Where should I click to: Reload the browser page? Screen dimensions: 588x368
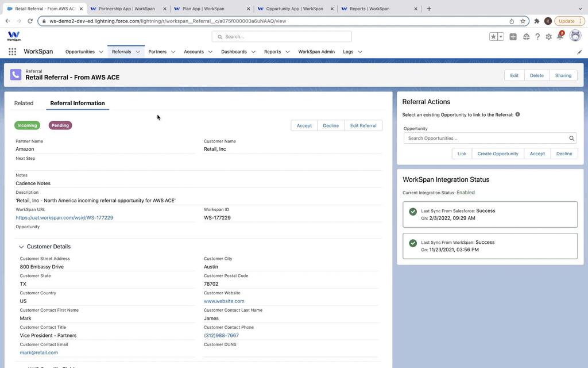[x=30, y=21]
